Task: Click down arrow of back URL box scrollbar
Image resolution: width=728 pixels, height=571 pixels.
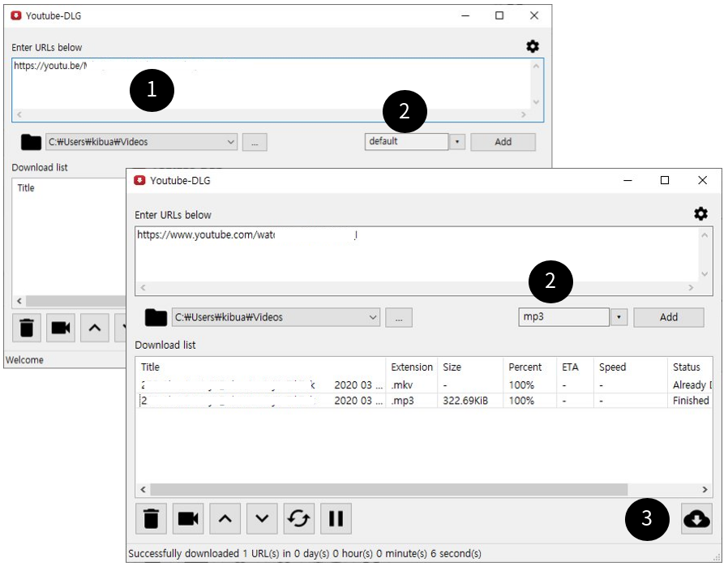Action: pos(536,102)
